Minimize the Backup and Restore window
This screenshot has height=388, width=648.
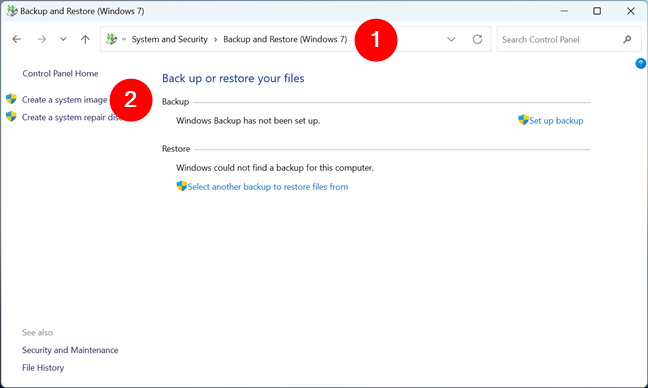(x=564, y=11)
